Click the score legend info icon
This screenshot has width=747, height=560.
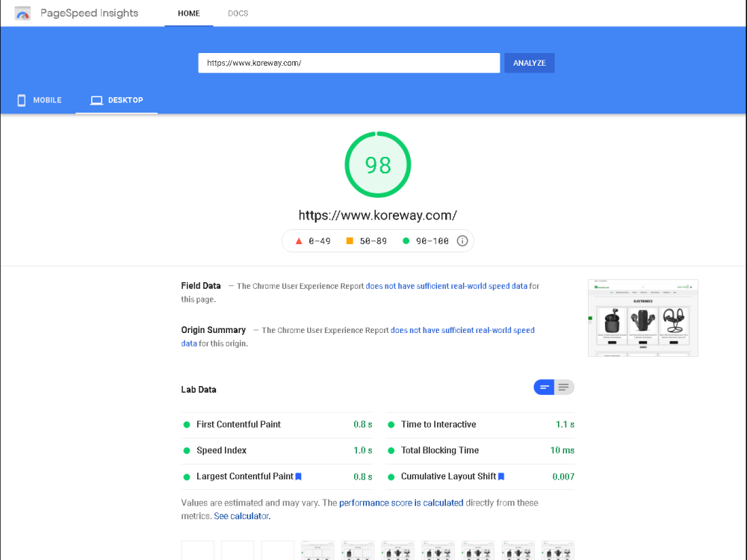tap(462, 241)
